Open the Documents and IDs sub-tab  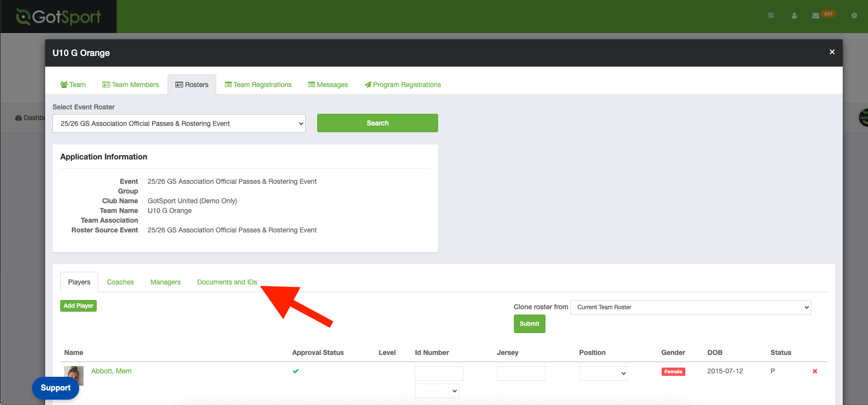227,282
